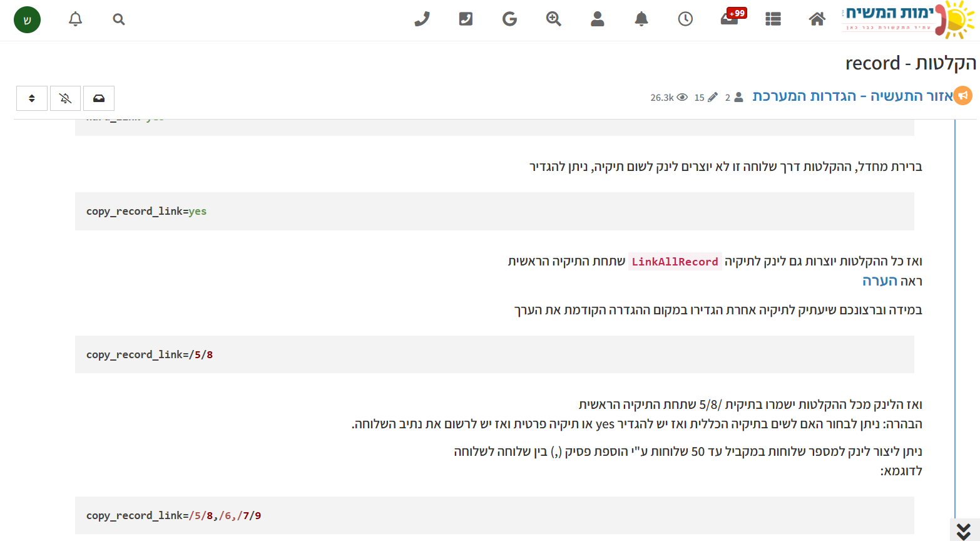Open the topic sort dropdown button
This screenshot has width=980, height=541.
pyautogui.click(x=32, y=98)
